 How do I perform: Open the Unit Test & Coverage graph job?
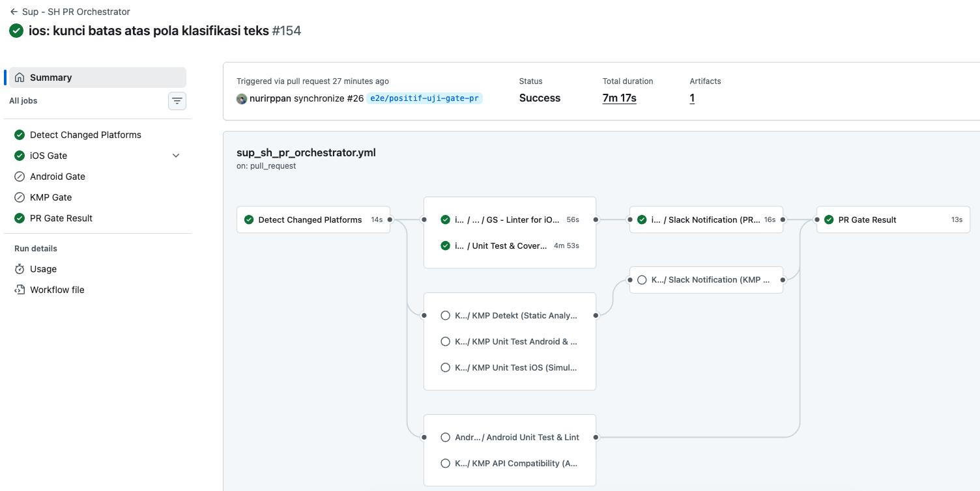pos(510,246)
